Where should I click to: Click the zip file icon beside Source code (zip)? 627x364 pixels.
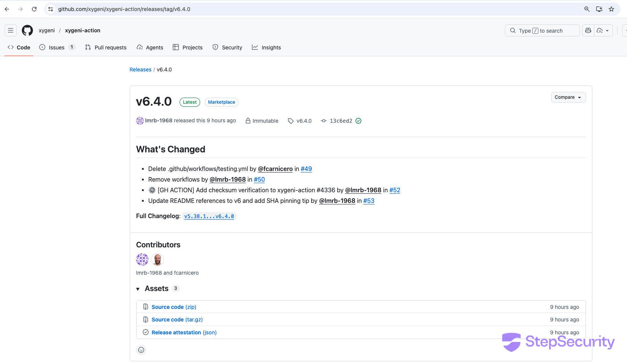145,307
